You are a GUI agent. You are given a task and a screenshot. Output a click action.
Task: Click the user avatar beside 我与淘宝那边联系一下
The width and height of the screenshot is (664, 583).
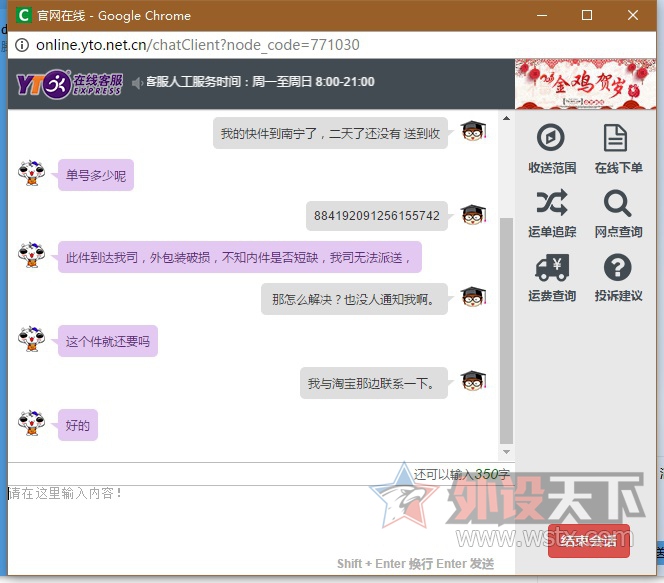tap(473, 381)
